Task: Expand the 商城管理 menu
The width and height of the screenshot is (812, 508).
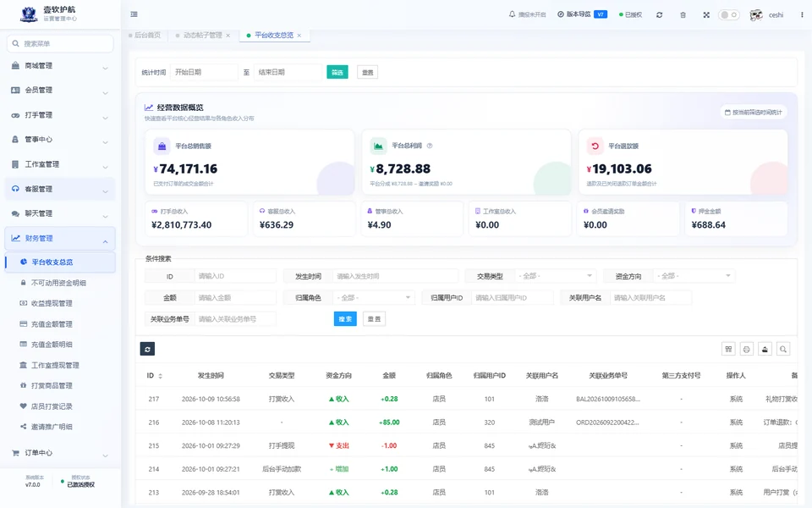Action: tap(60, 66)
